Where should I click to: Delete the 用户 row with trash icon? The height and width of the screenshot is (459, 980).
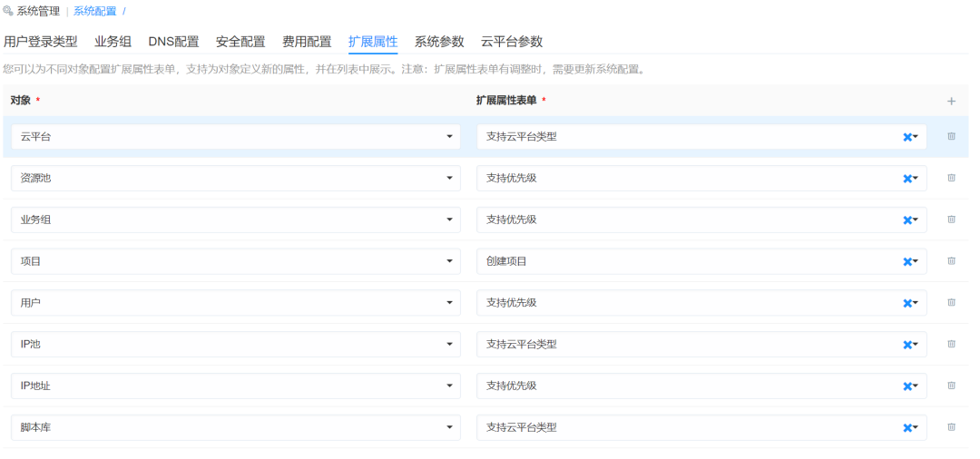[x=951, y=302]
